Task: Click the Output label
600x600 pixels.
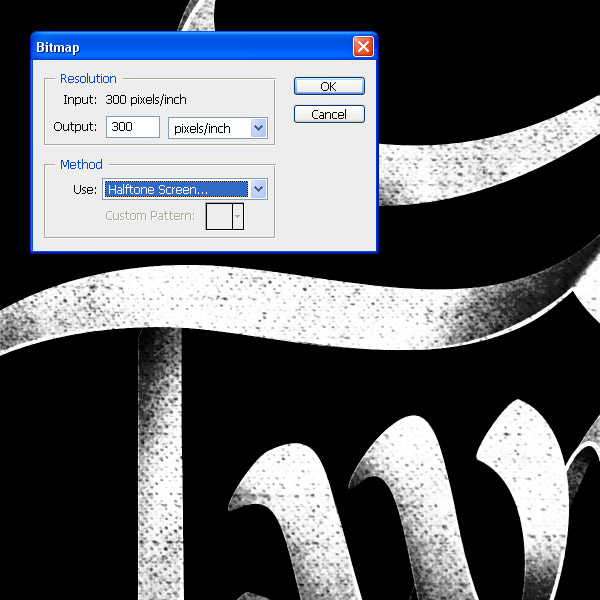Action: point(75,126)
